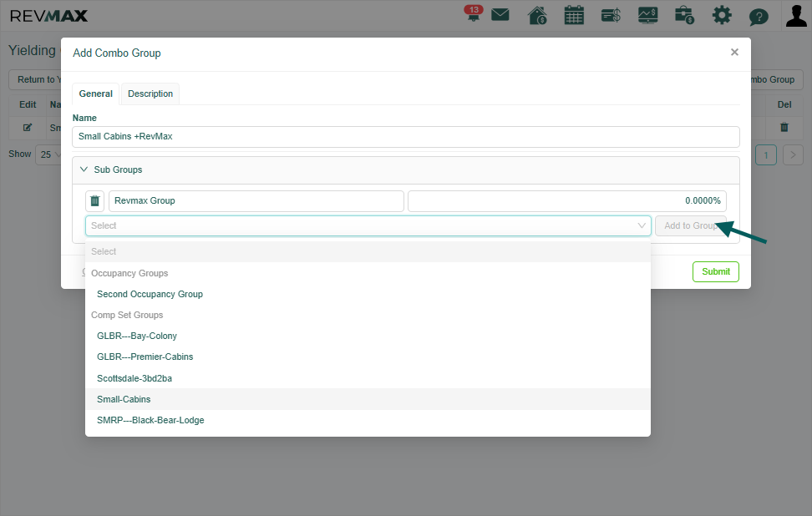Click the edit icon in background table
812x516 pixels.
pos(28,127)
